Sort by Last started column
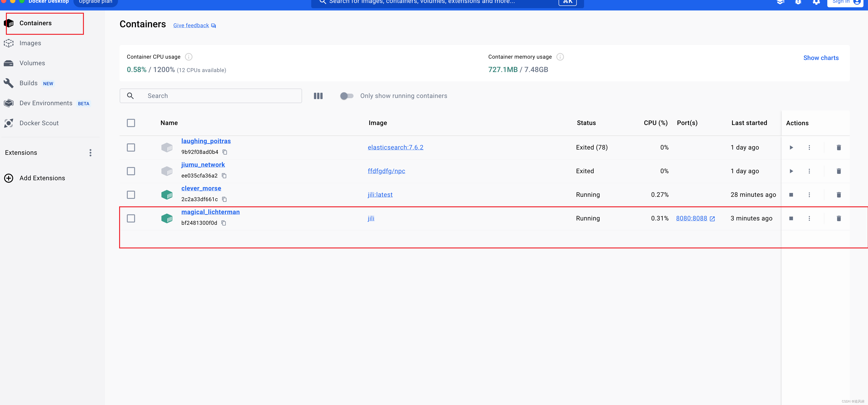Image resolution: width=868 pixels, height=405 pixels. tap(749, 123)
